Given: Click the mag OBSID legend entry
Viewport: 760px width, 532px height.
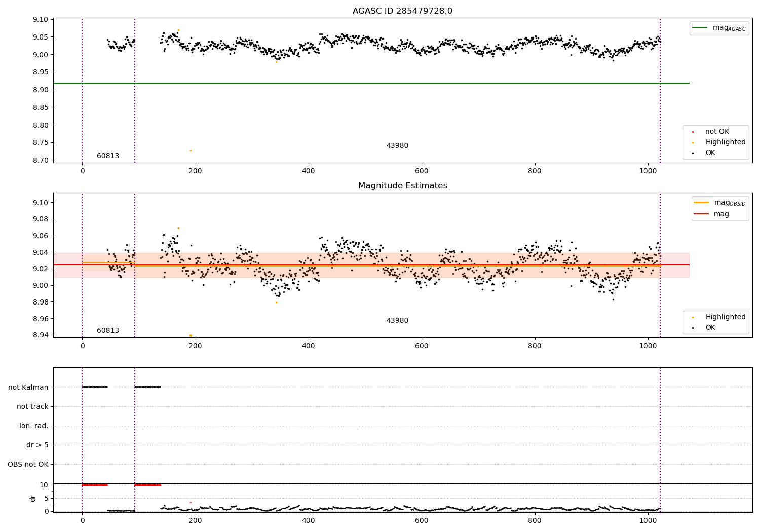Looking at the screenshot, I should tap(719, 203).
